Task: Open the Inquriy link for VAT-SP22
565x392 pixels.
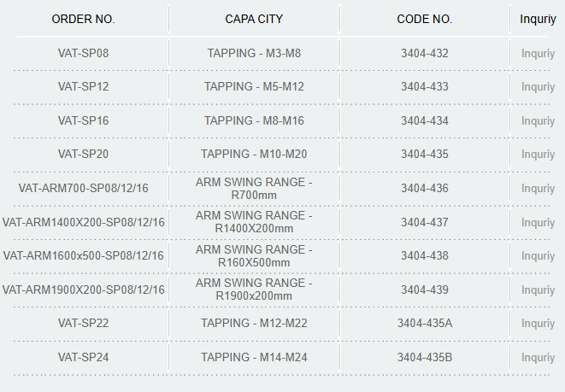Action: click(538, 324)
